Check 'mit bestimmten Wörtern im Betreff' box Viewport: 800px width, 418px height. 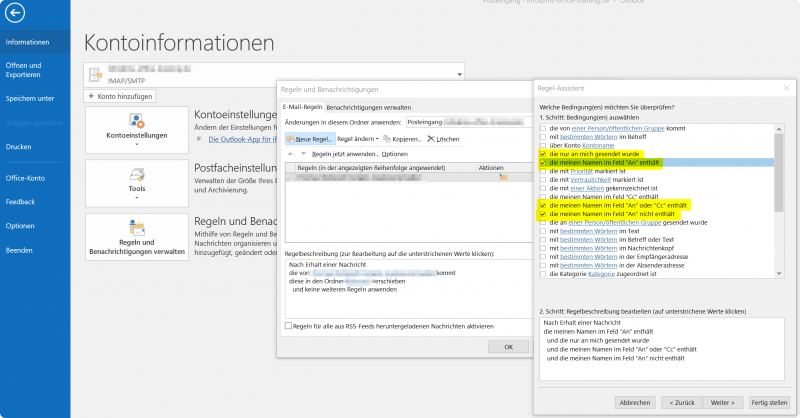(x=543, y=137)
